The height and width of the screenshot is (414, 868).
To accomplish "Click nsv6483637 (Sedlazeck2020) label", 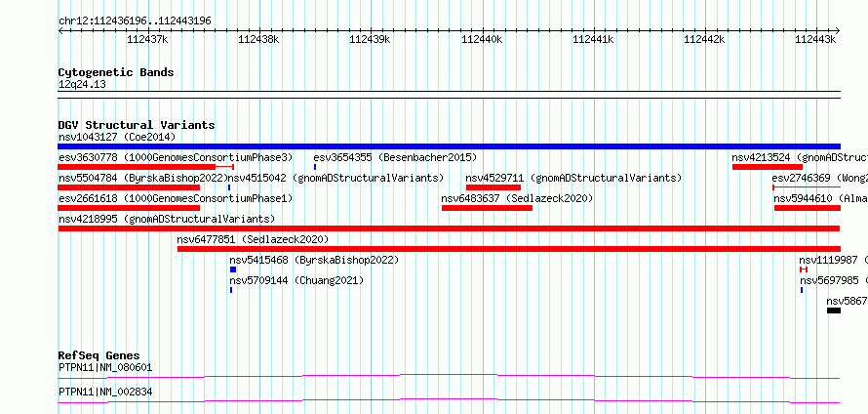I will pyautogui.click(x=517, y=198).
